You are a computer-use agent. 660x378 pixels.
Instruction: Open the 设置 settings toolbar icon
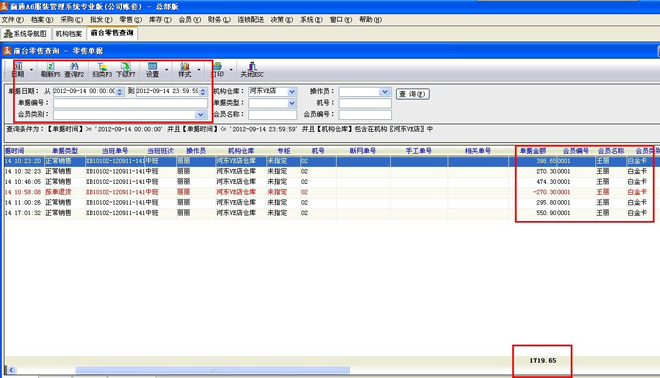[152, 66]
